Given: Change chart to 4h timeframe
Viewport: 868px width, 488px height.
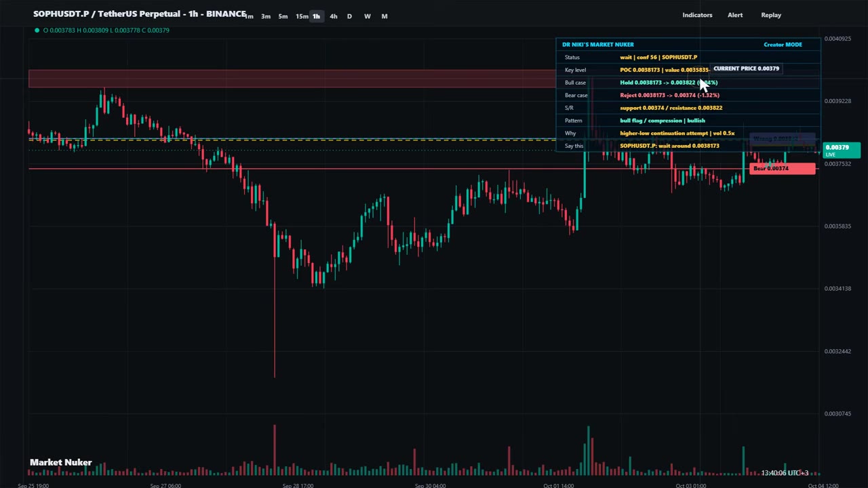Looking at the screenshot, I should tap(333, 16).
